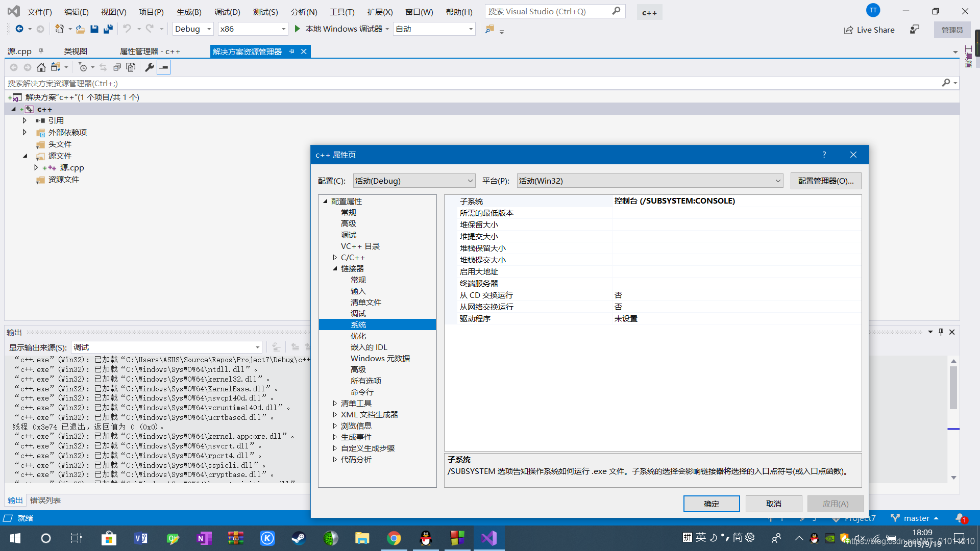Viewport: 980px width, 551px height.
Task: Click the TT account avatar
Action: click(873, 10)
